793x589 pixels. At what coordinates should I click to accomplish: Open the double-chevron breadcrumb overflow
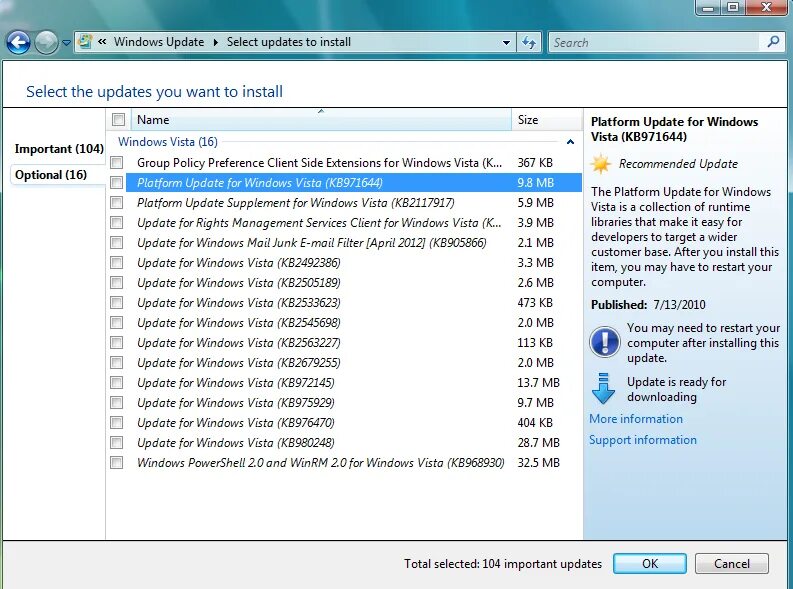tap(102, 42)
